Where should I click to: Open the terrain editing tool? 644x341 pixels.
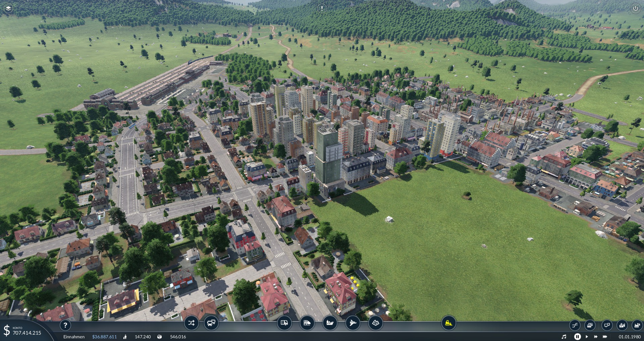pyautogui.click(x=375, y=323)
